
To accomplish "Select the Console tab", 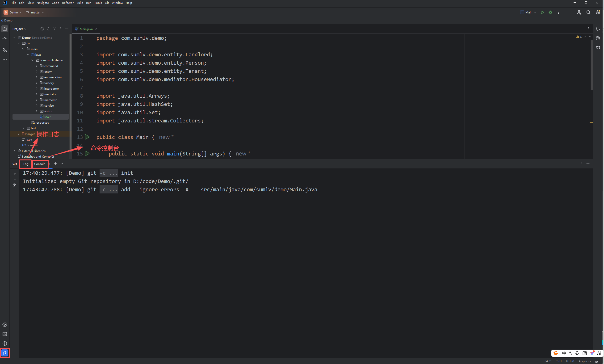I will click(x=40, y=164).
